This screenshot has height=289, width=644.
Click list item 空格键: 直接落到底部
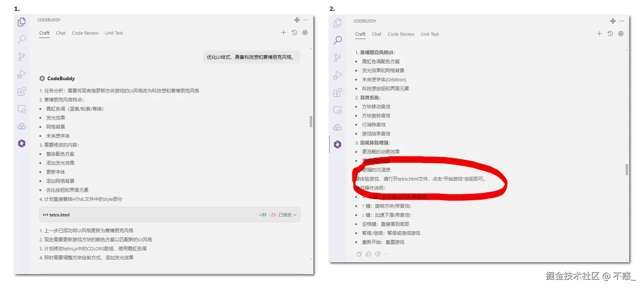point(386,224)
